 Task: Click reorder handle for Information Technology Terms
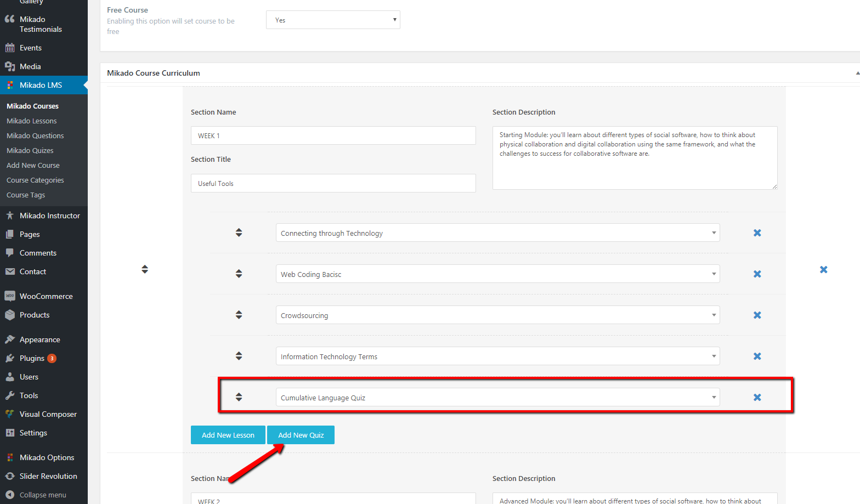(239, 356)
